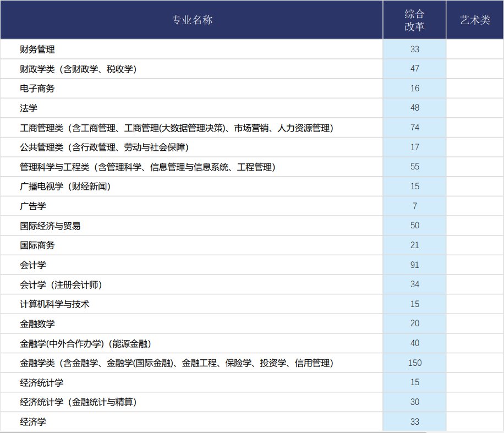This screenshot has height=433, width=504.
Task: Select the 财务管理 major row
Action: point(37,50)
